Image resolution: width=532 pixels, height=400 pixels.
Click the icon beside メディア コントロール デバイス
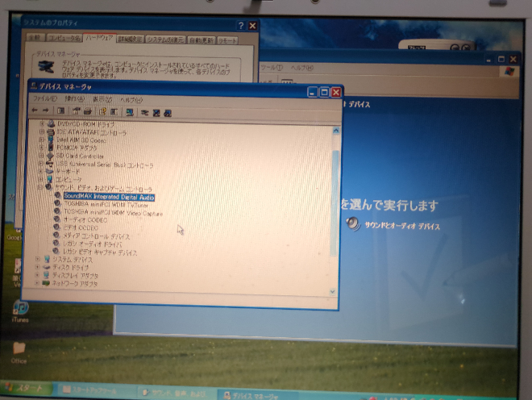coord(56,235)
